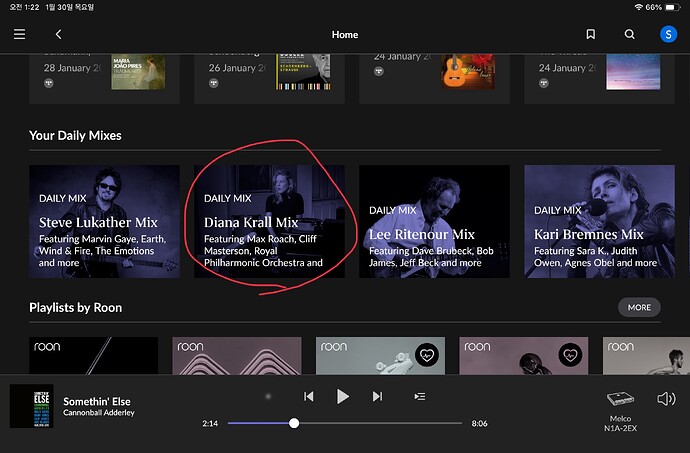This screenshot has width=690, height=453.
Task: Go back with the left arrow
Action: [58, 34]
